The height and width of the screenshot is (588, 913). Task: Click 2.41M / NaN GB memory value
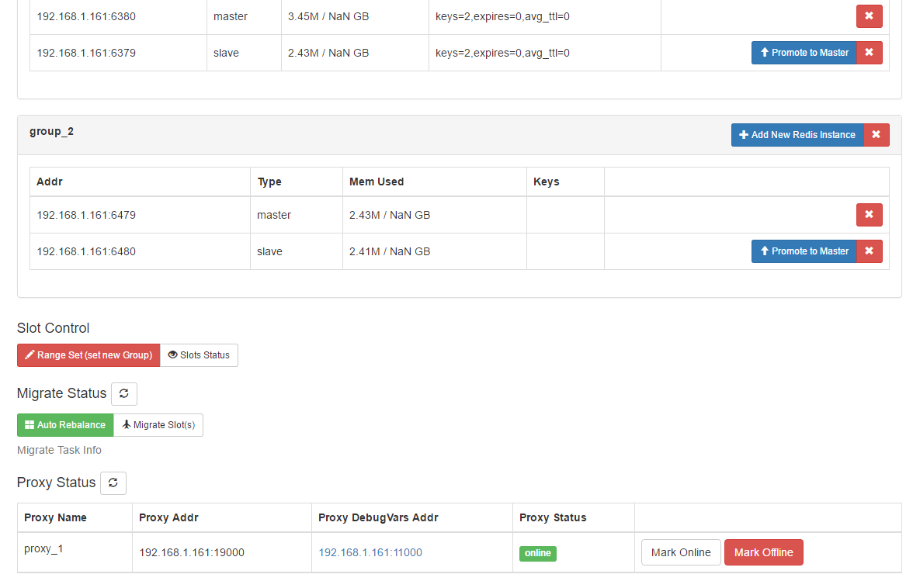[390, 251]
